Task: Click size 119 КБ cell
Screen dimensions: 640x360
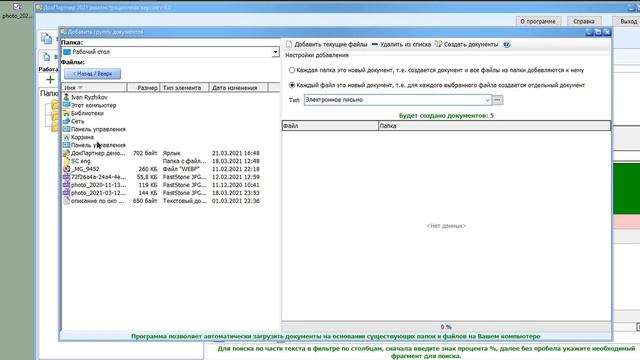Action: 148,185
